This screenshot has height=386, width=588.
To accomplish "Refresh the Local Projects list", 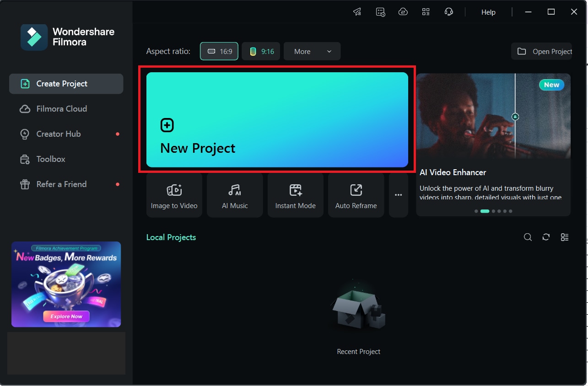I will point(546,237).
